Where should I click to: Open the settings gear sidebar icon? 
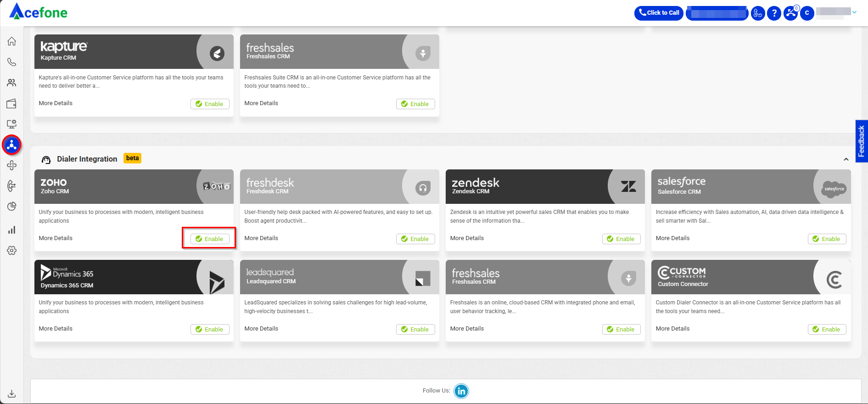(12, 251)
